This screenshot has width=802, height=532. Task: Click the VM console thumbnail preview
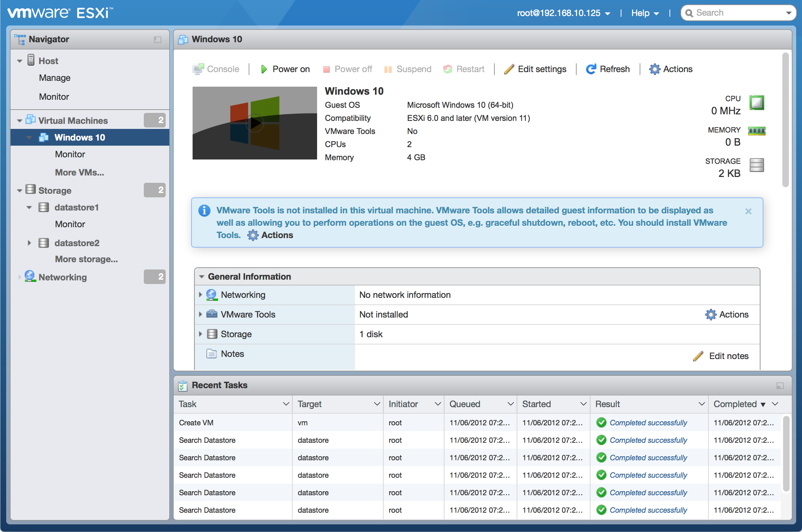[x=255, y=123]
